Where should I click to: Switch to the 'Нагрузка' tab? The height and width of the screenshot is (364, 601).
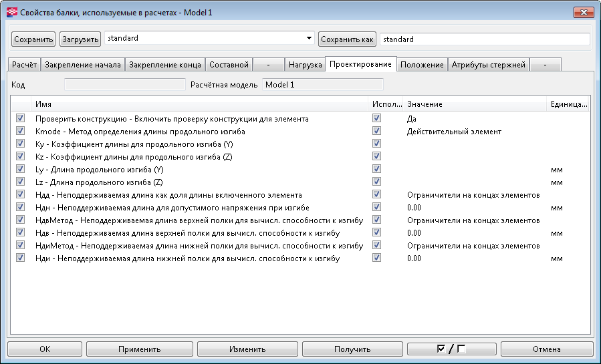click(x=305, y=65)
